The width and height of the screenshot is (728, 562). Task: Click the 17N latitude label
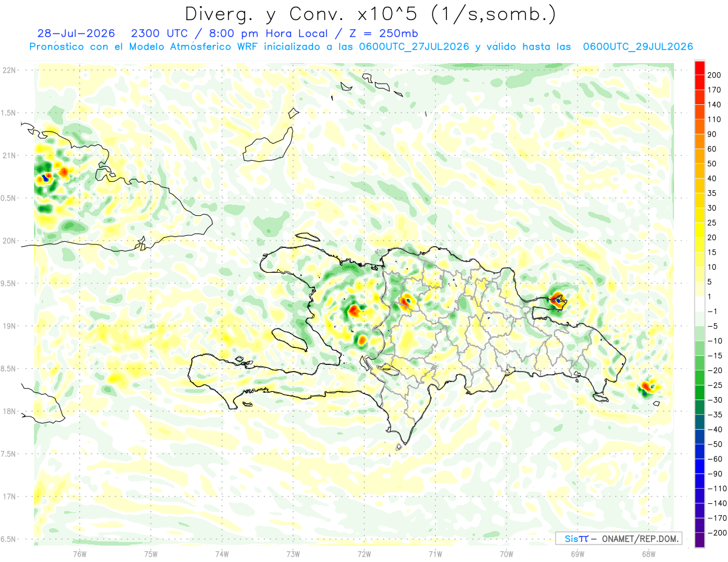point(9,497)
